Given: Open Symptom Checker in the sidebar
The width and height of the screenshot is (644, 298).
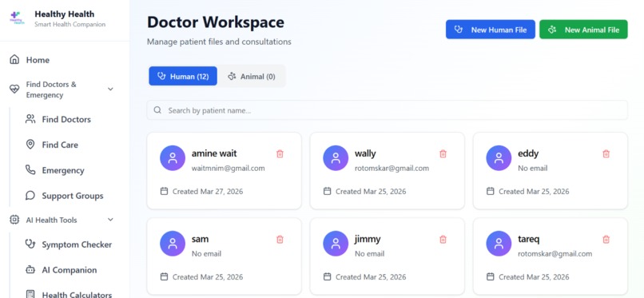Looking at the screenshot, I should click(77, 244).
